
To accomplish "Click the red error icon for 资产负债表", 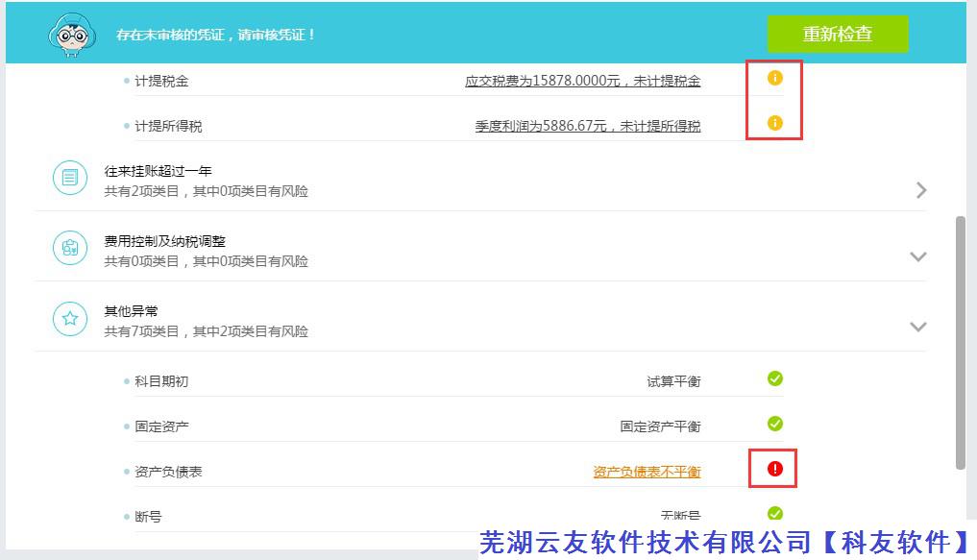I will [x=774, y=469].
